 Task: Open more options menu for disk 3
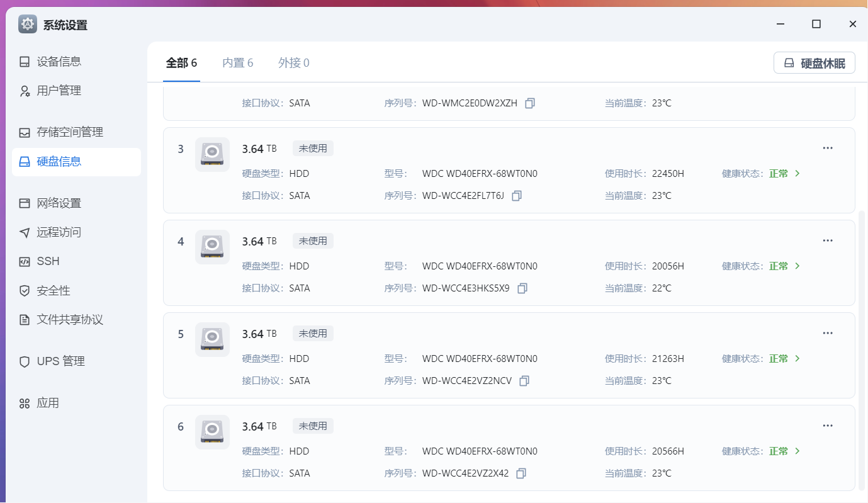pyautogui.click(x=828, y=148)
